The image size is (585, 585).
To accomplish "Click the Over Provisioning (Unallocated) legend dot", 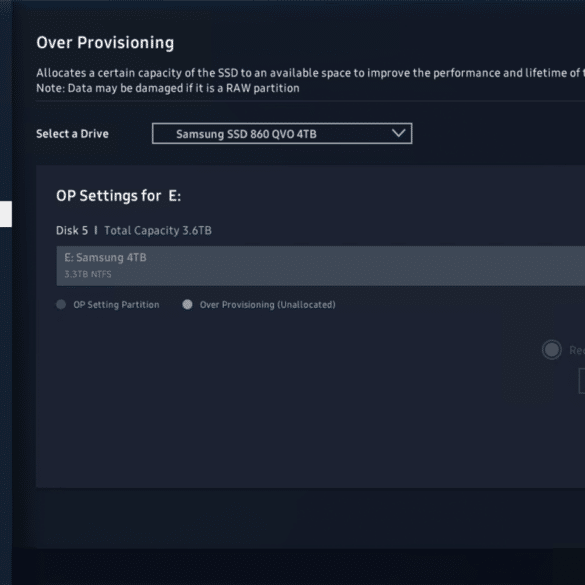I will pyautogui.click(x=187, y=304).
